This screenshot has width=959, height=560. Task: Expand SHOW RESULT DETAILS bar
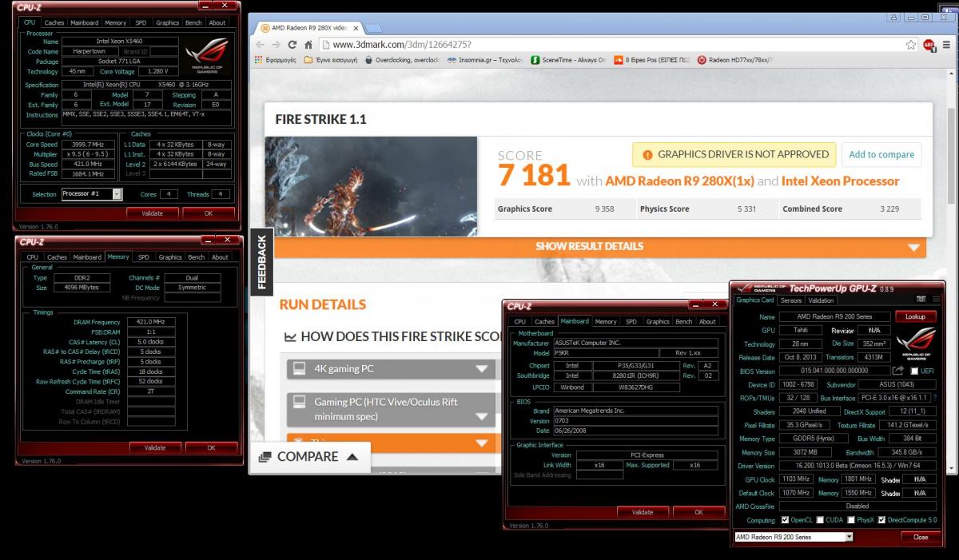(x=599, y=247)
